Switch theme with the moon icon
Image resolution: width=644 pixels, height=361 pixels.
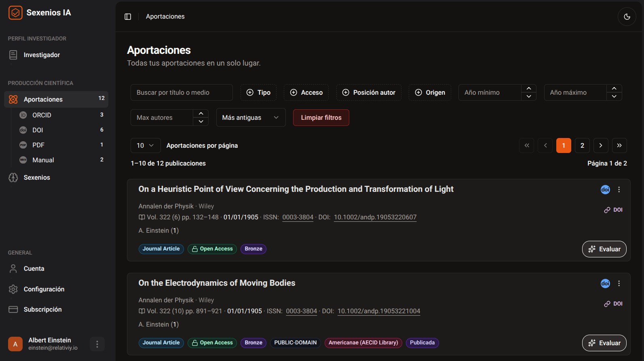click(x=627, y=17)
